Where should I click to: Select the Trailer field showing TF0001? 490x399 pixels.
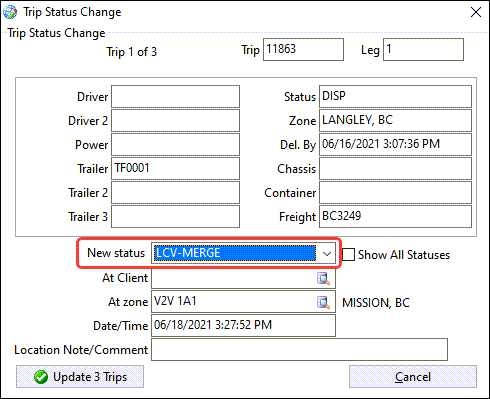[175, 169]
